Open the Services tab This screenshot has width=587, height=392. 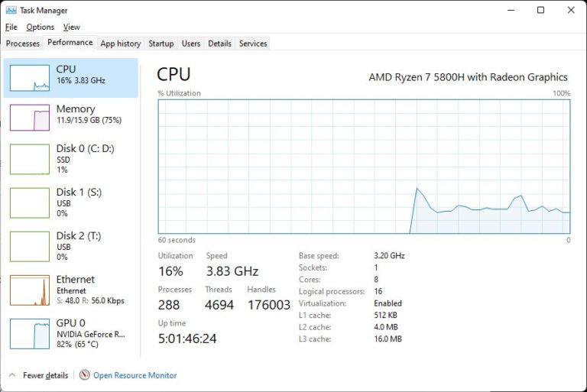(x=253, y=44)
